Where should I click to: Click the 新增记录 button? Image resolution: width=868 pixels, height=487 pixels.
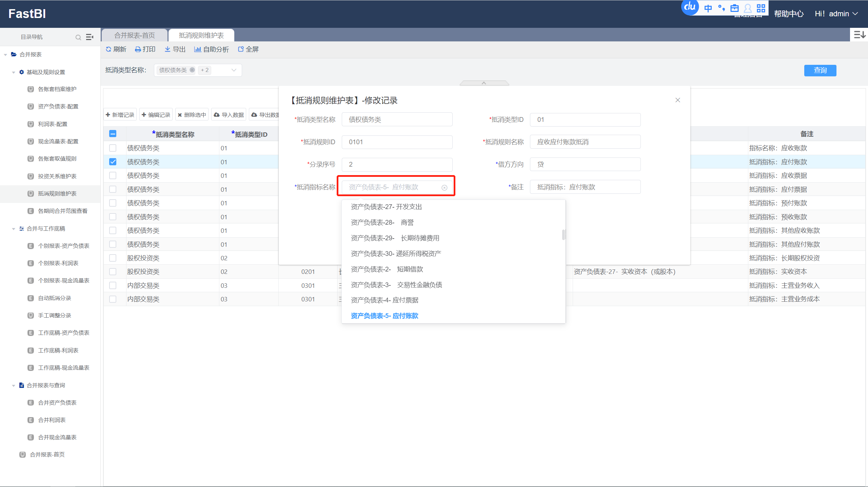pyautogui.click(x=120, y=115)
